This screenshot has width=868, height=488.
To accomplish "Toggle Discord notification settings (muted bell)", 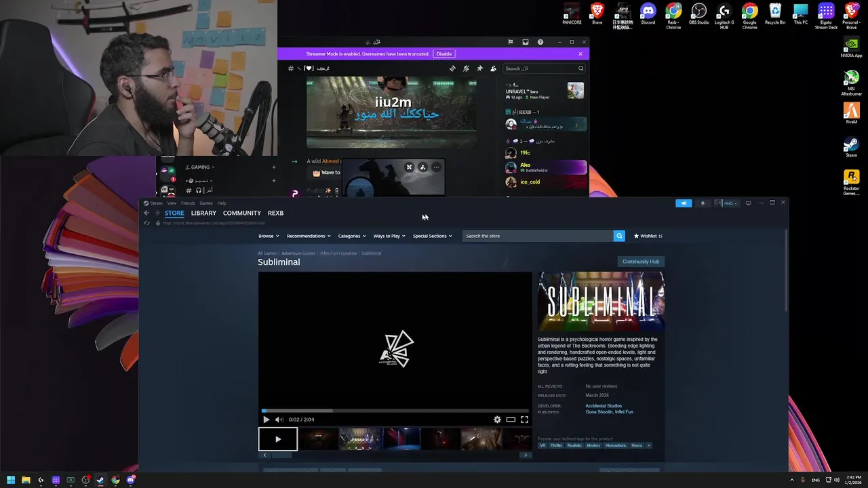I will point(466,68).
